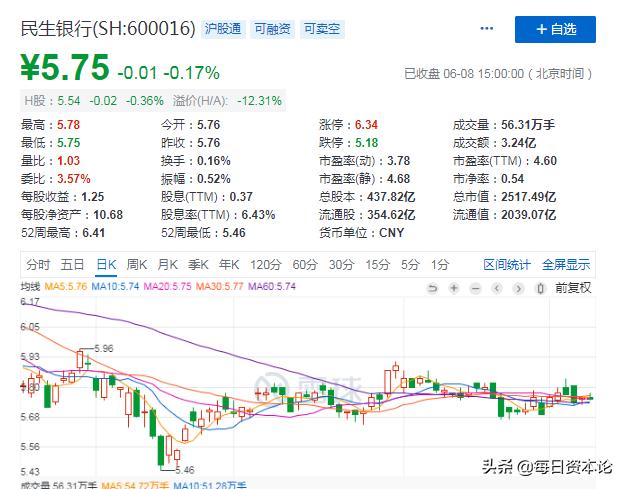This screenshot has height=489, width=627.
Task: Select the 周K chart tab
Action: (x=137, y=265)
